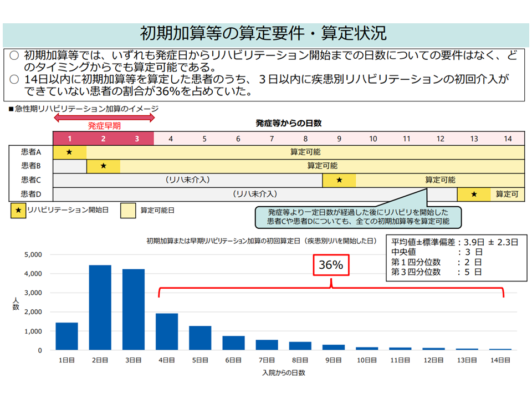Click the tallest bar for 2日目

tap(100, 308)
